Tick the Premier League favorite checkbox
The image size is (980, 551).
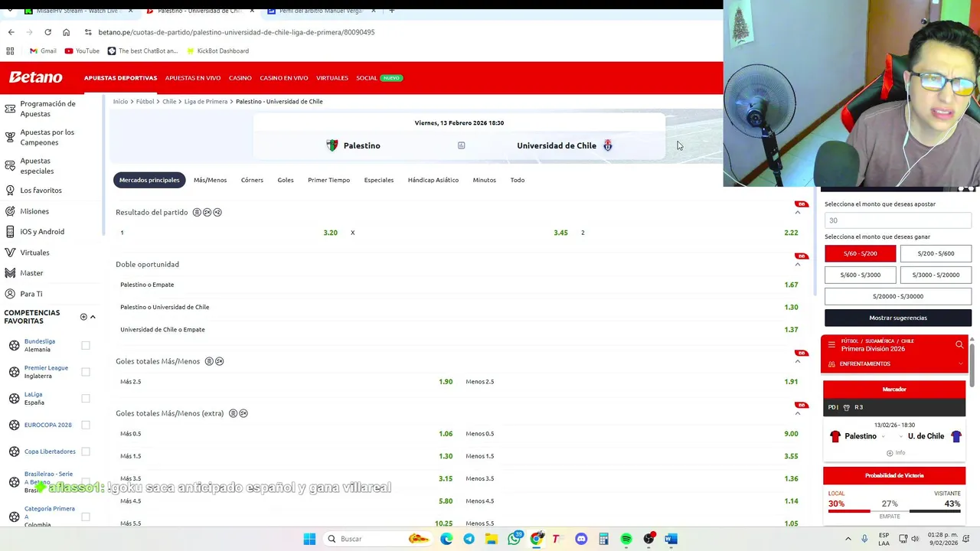tap(86, 372)
